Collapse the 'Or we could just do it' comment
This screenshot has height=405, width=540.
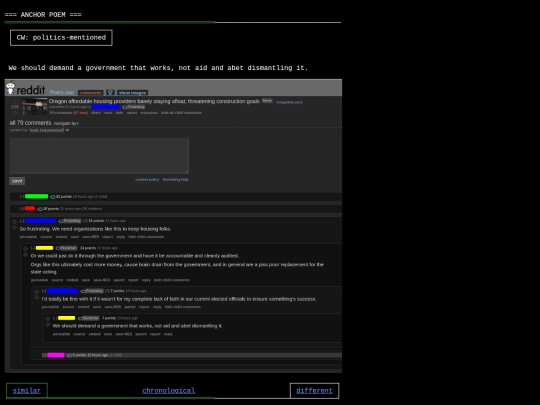(33, 248)
